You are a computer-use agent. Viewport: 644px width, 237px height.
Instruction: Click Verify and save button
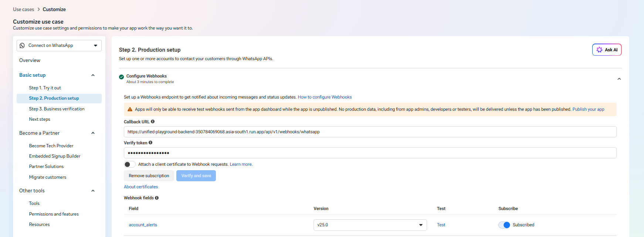[196, 176]
